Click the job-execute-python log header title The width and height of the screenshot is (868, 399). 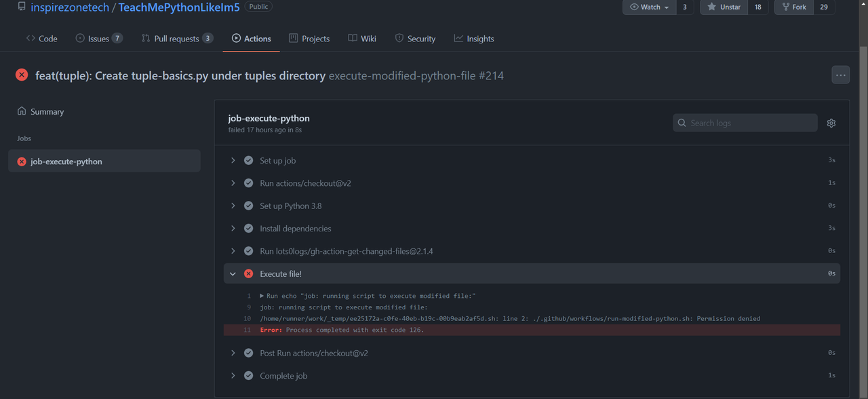(269, 118)
